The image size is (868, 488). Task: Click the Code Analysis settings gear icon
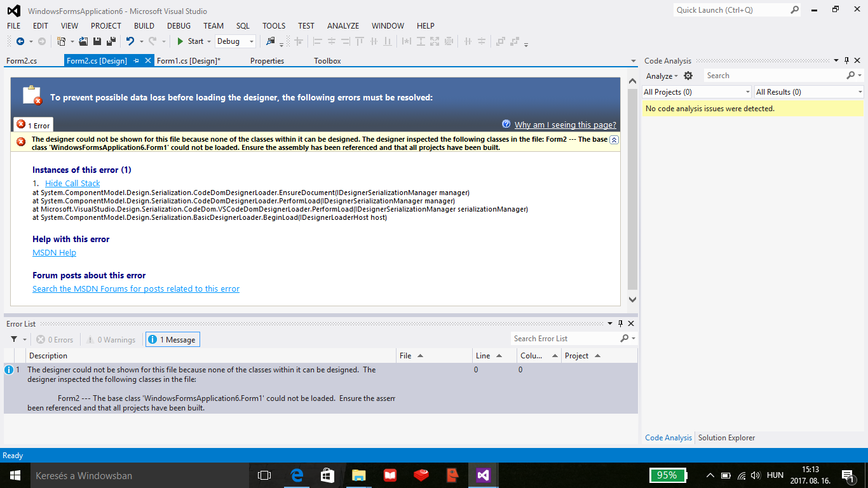pos(688,76)
